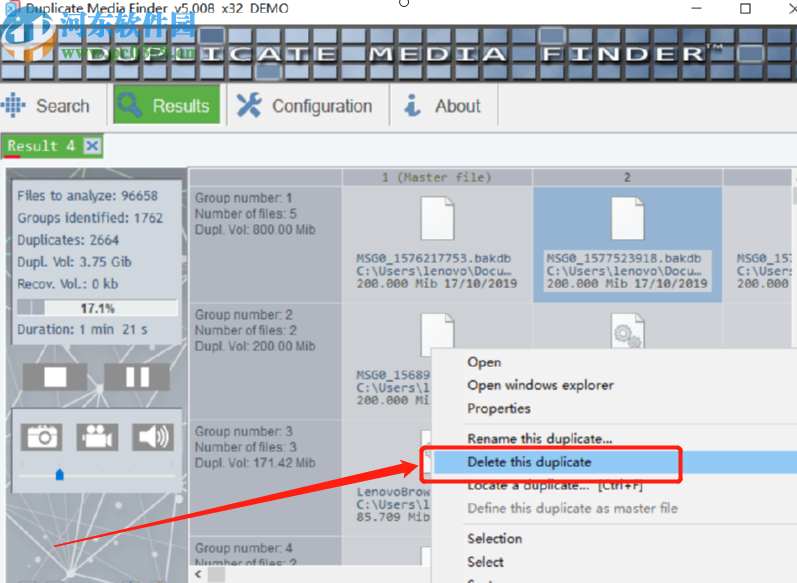Click the 1 (Master file) column header
This screenshot has height=583, width=797.
[437, 177]
